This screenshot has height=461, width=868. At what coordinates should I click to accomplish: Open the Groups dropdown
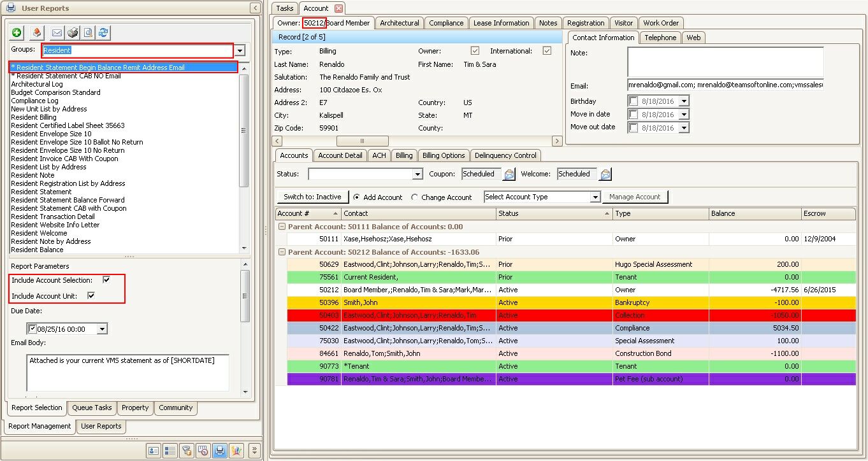240,51
